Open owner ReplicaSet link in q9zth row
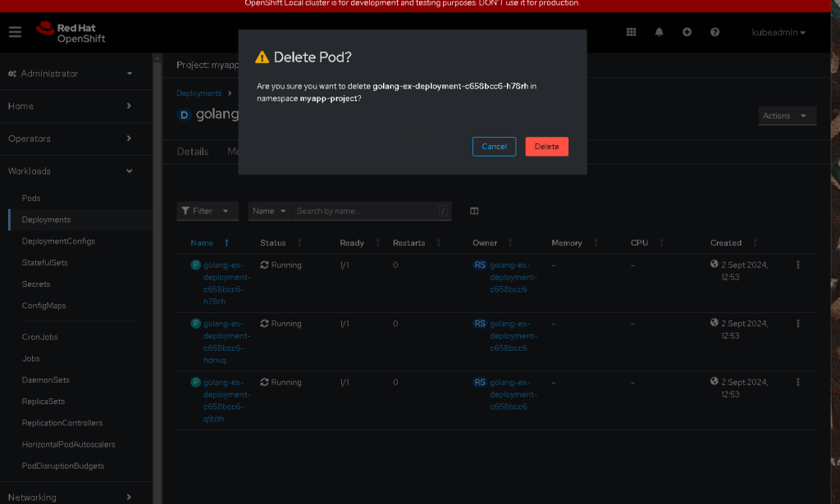840x504 pixels. (514, 394)
